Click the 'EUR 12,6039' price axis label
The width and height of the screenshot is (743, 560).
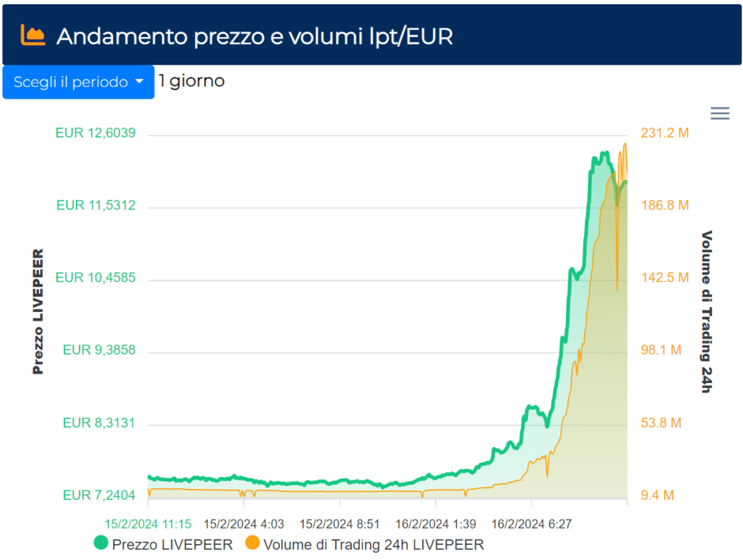coord(95,133)
